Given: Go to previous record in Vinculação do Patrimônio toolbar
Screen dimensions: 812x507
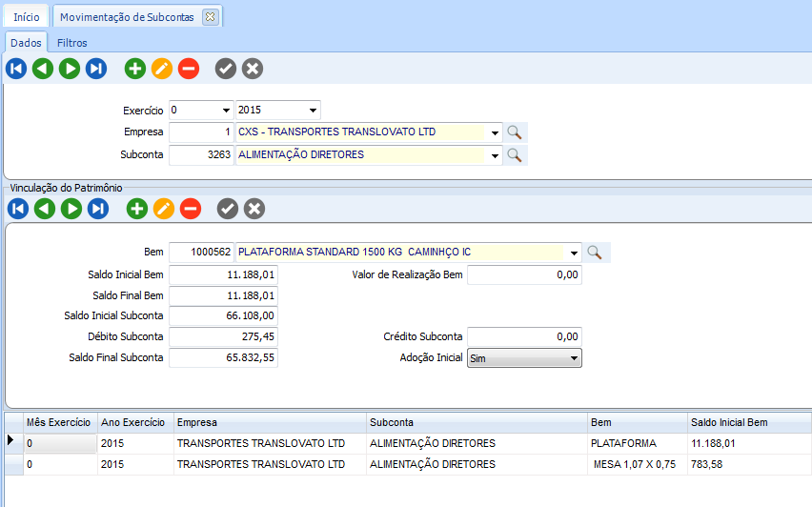Looking at the screenshot, I should 45,209.
